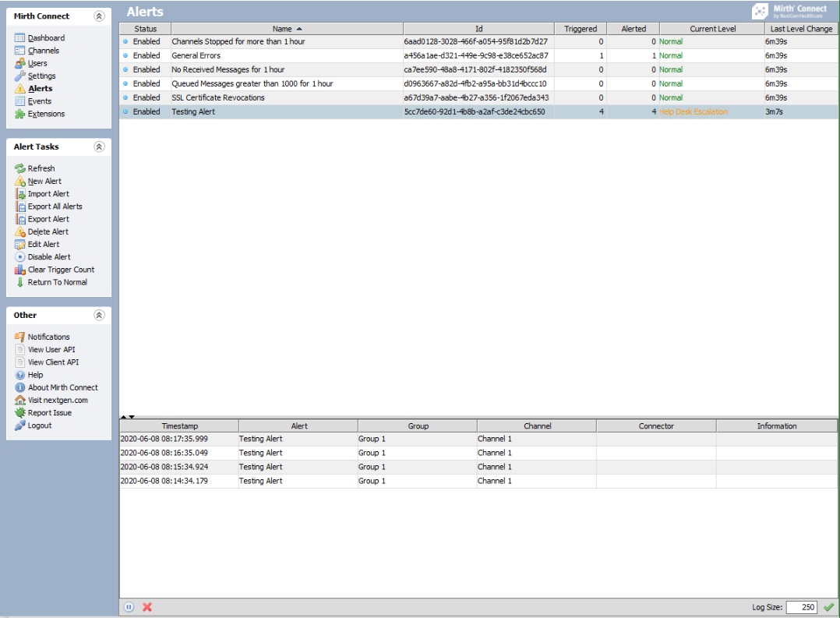Select the General Errors alert row
This screenshot has width=840, height=618.
click(478, 56)
